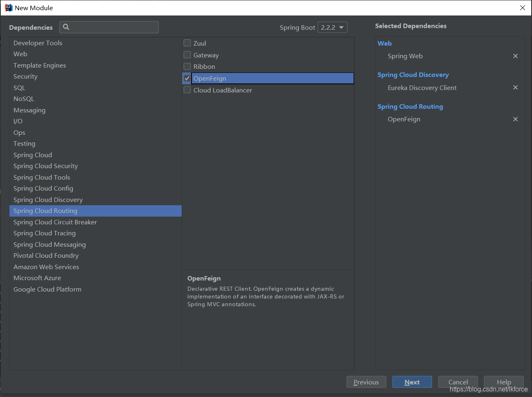Image resolution: width=532 pixels, height=397 pixels.
Task: Choose Google Cloud Platform category
Action: pos(95,289)
